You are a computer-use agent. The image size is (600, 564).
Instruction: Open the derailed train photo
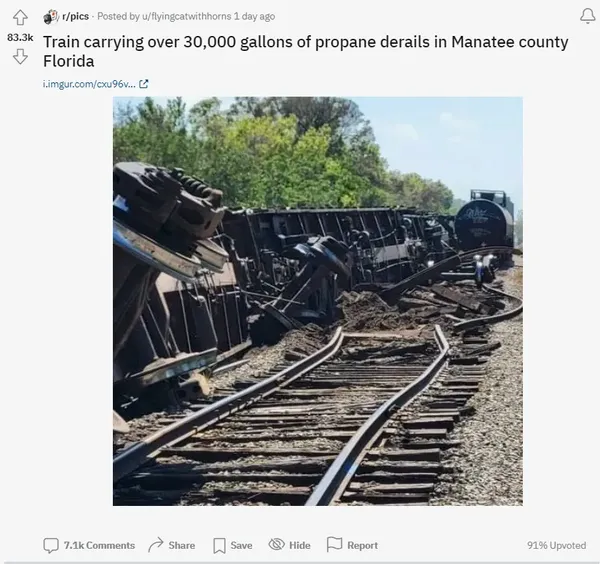point(318,301)
